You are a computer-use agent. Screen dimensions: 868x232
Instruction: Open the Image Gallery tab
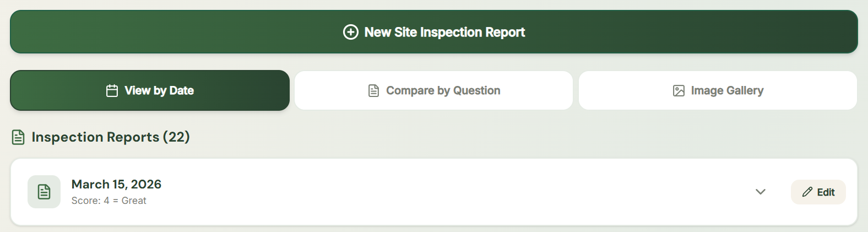click(x=718, y=90)
